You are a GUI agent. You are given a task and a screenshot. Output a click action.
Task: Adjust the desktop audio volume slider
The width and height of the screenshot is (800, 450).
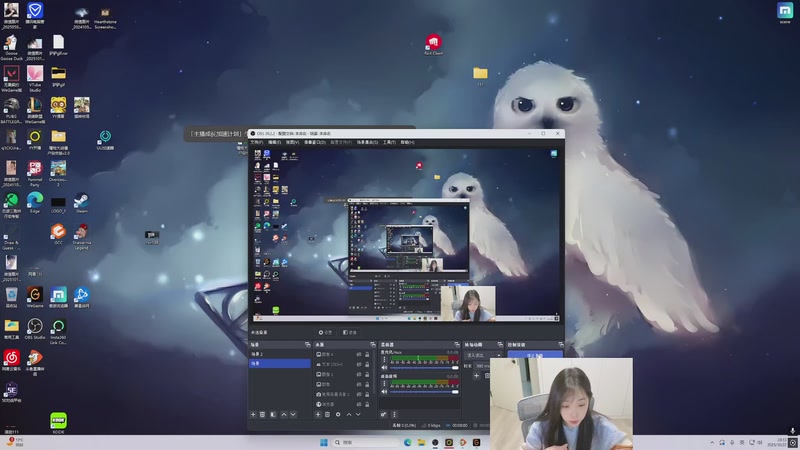(x=424, y=391)
